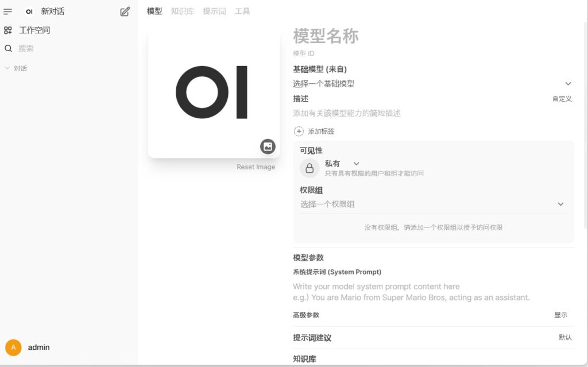Image resolution: width=588 pixels, height=367 pixels.
Task: Click the 没有权限组 notice text
Action: (433, 227)
